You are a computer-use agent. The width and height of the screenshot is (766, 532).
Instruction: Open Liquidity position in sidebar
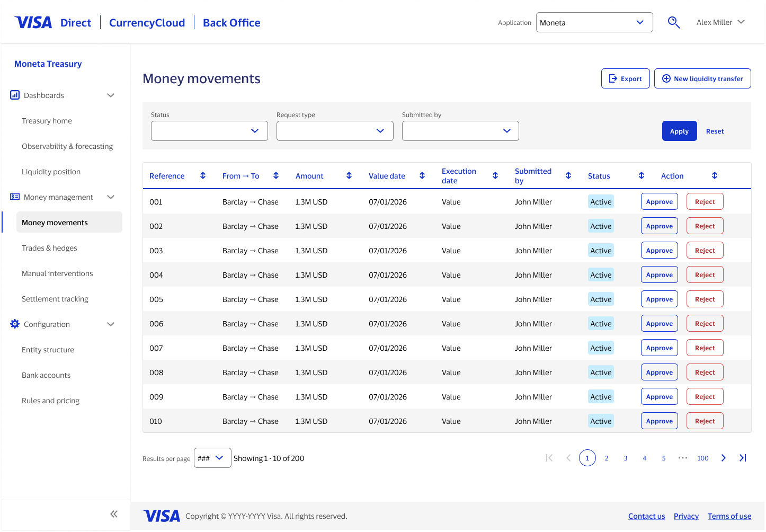pyautogui.click(x=51, y=172)
